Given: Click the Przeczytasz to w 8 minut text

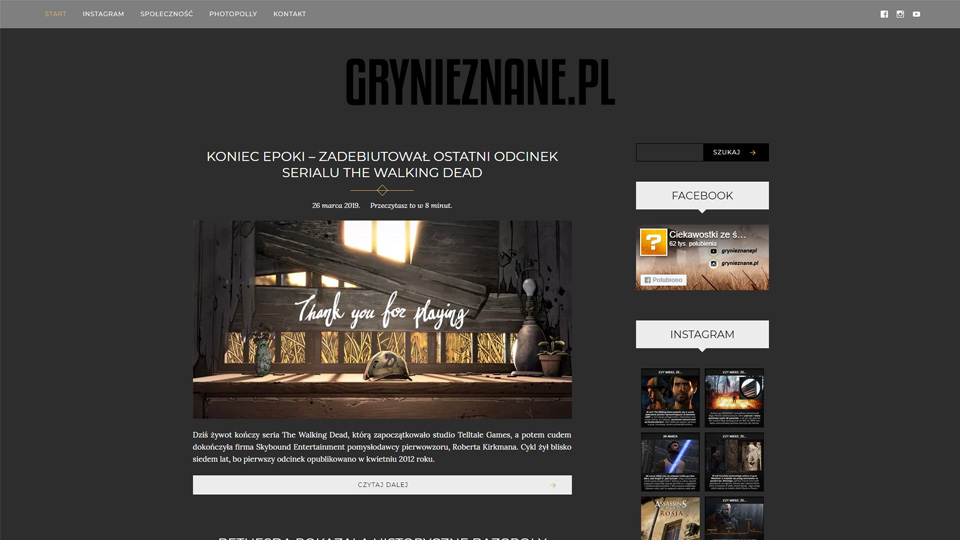Looking at the screenshot, I should pyautogui.click(x=411, y=206).
